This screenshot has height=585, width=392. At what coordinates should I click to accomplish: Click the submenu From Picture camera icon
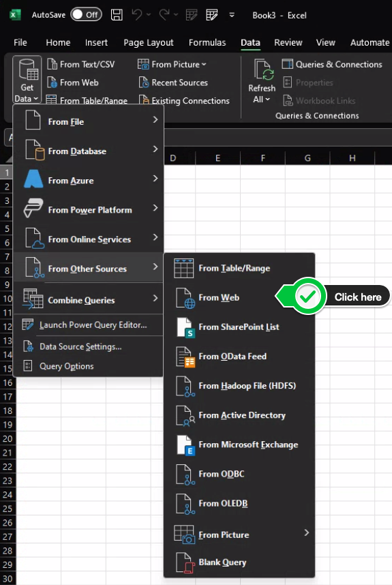tap(184, 535)
